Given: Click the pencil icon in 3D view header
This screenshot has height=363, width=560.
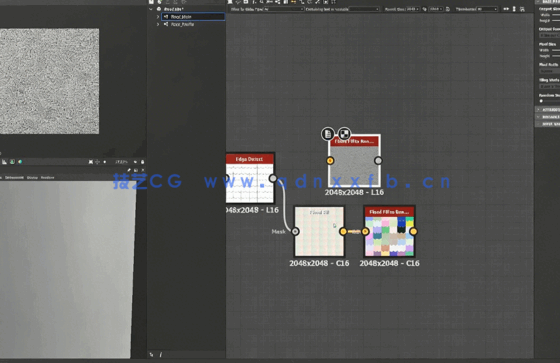Looking at the screenshot, I should 129,170.
